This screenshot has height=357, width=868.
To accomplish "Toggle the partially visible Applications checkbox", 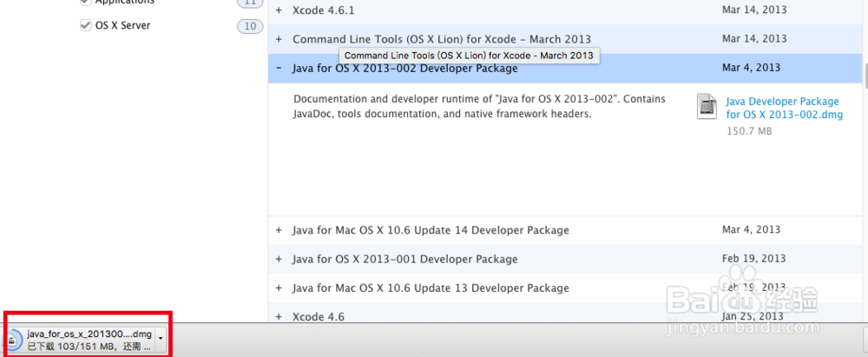I will [85, 3].
